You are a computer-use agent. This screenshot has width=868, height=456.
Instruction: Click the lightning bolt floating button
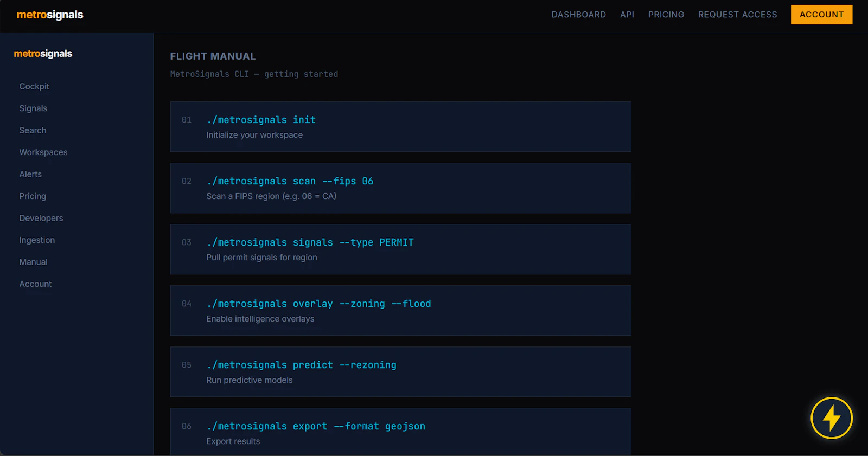[832, 418]
